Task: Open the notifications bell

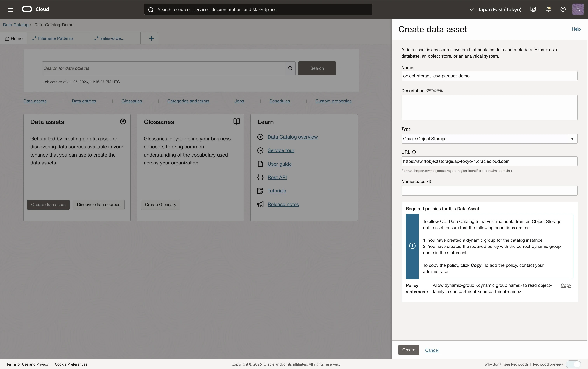Action: (548, 9)
